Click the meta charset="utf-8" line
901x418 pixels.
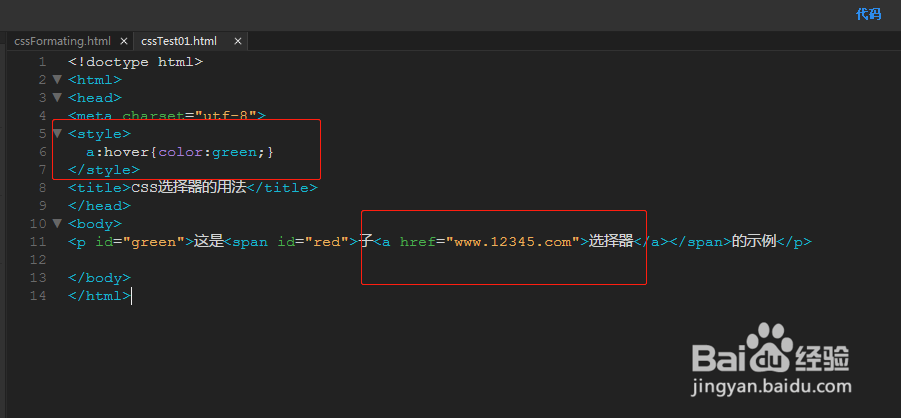[x=167, y=116]
